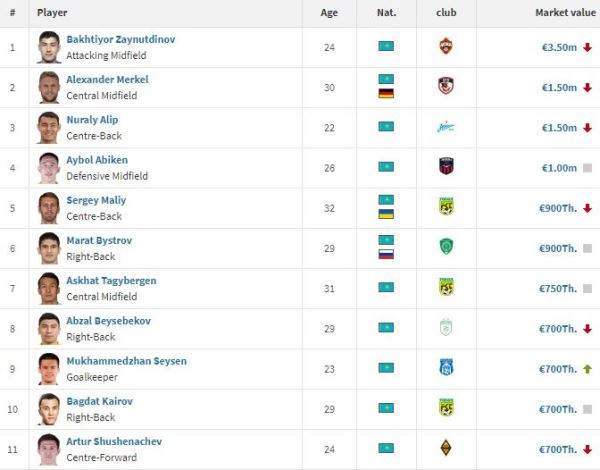Screen dimensions: 600x470
Task: Open Bagdat Kairov's player profile link
Action: point(99,401)
